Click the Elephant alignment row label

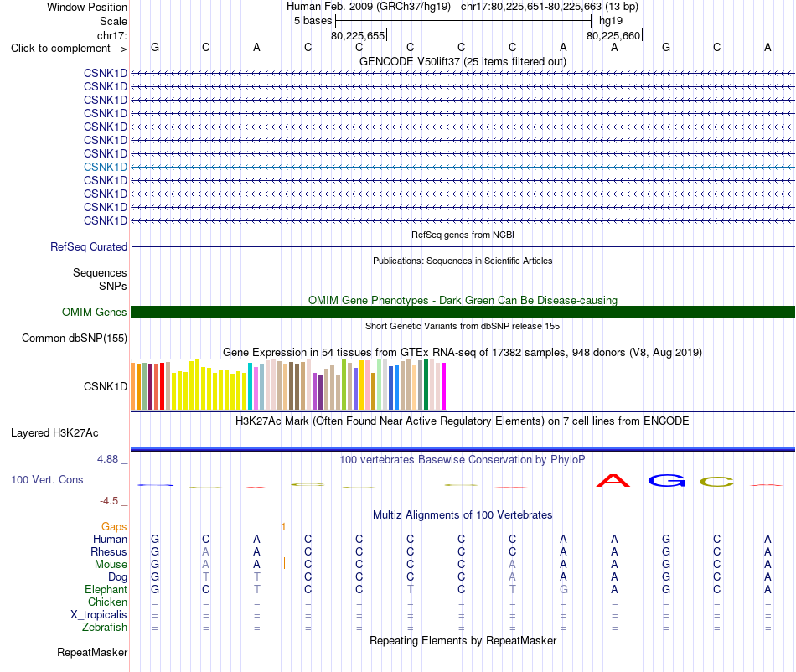(x=106, y=590)
